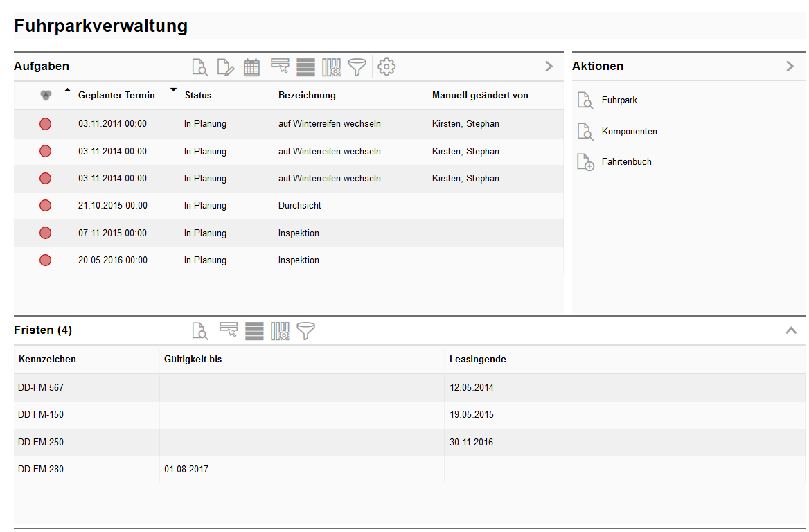The height and width of the screenshot is (532, 809).
Task: Select the DD FM 280 row in Fristen
Action: pyautogui.click(x=41, y=470)
